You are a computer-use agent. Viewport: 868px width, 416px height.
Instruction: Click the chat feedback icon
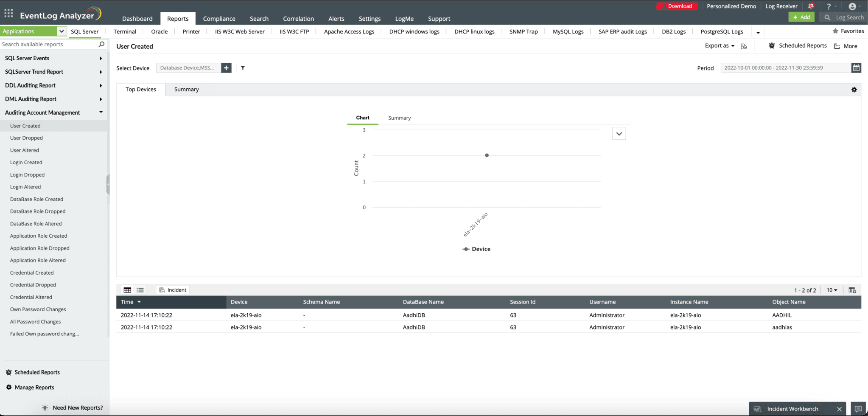(858, 409)
